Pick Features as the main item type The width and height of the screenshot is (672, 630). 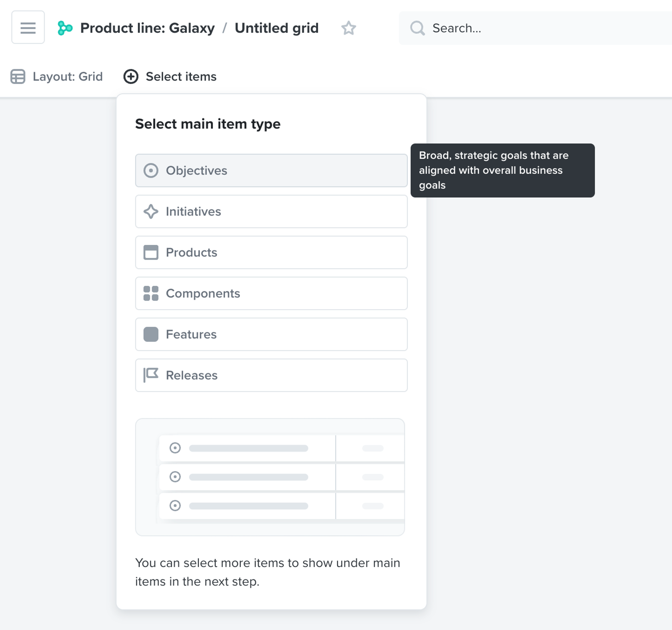270,334
